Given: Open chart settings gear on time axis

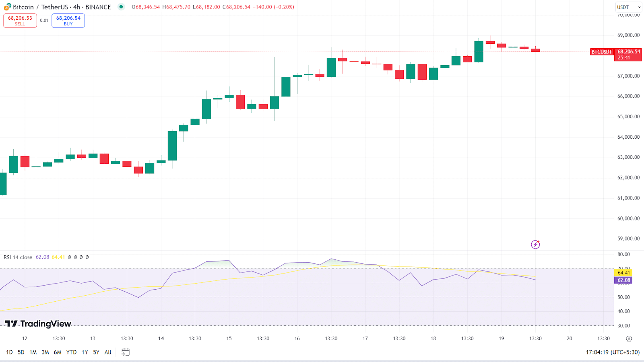Looking at the screenshot, I should 629,339.
